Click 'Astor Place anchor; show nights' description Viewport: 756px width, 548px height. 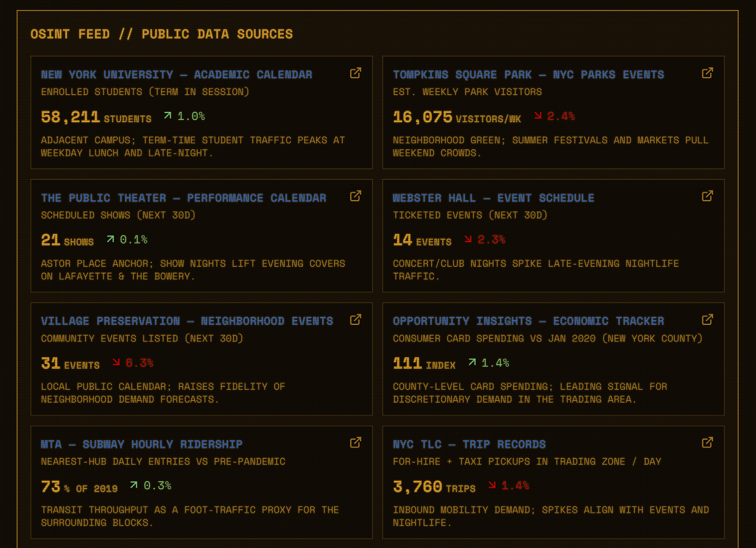(x=193, y=270)
